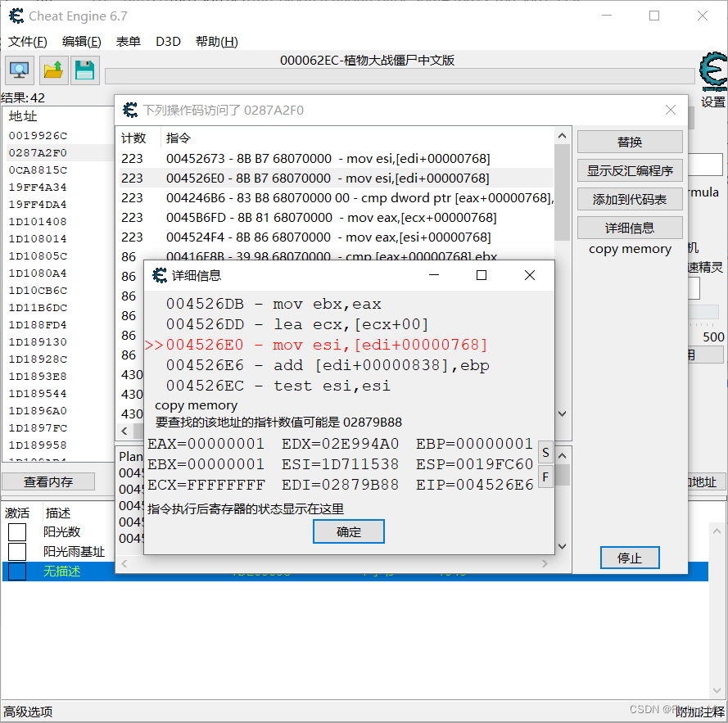Toggle the 阳光雨基址 activate checkbox
This screenshot has height=723, width=728.
17,551
